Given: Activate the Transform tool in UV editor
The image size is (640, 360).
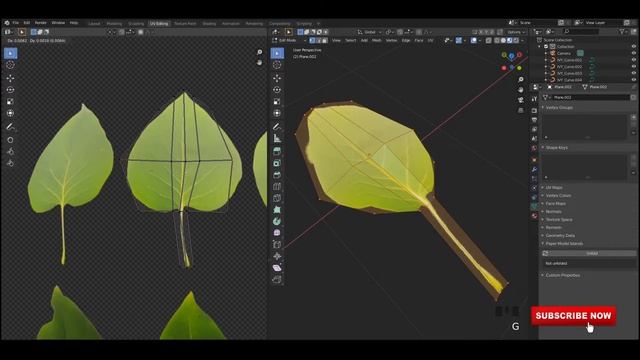Looking at the screenshot, I should (x=11, y=113).
